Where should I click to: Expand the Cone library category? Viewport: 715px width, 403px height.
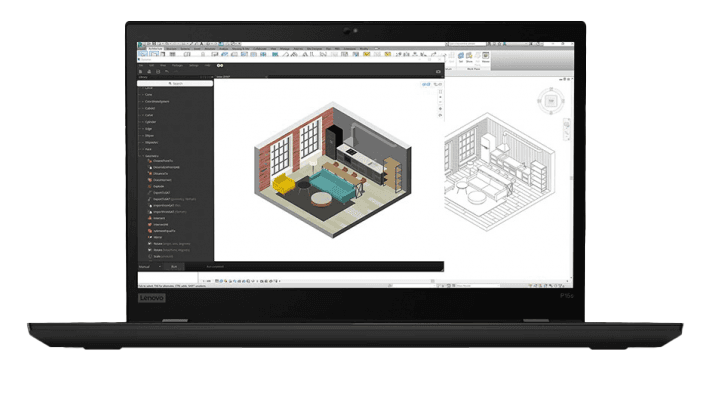[x=147, y=94]
